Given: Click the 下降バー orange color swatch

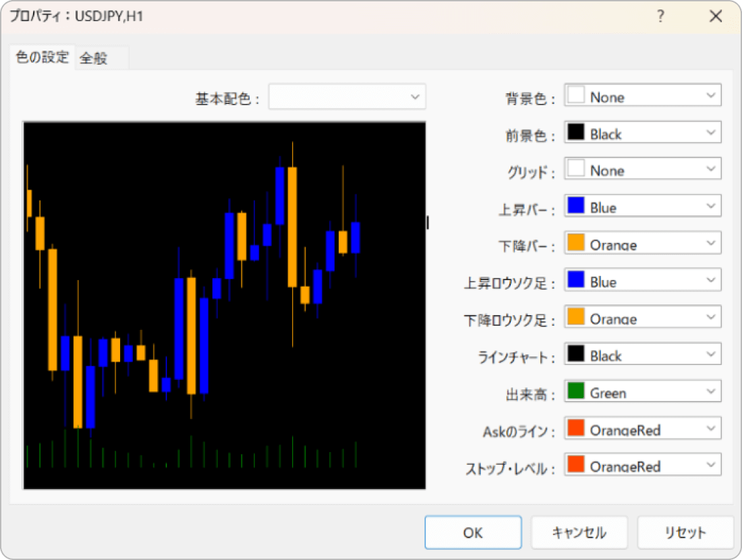Looking at the screenshot, I should (x=576, y=242).
